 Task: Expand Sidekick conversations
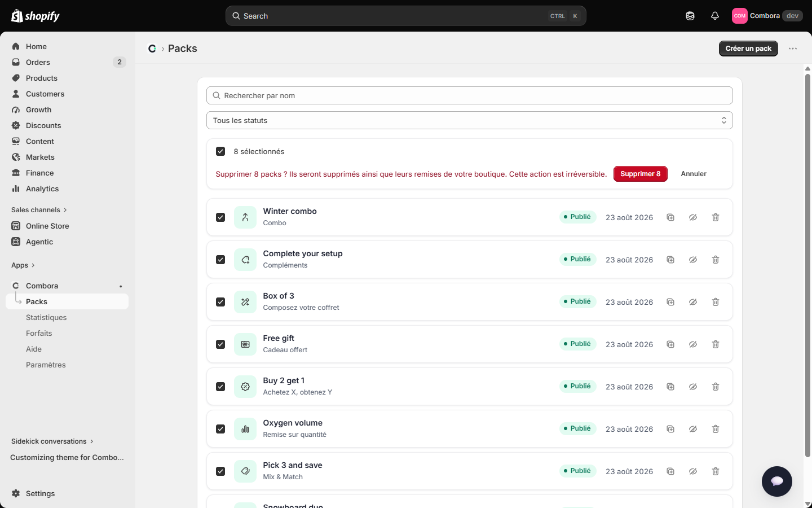click(52, 441)
